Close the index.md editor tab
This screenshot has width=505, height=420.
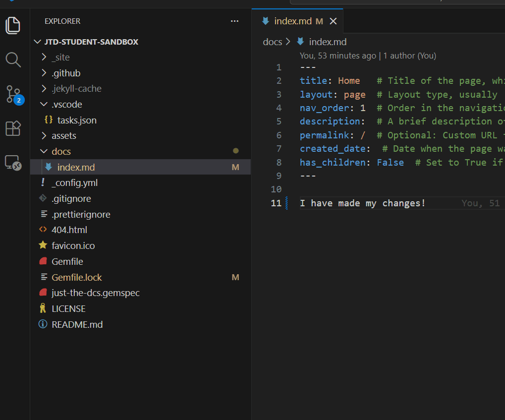333,21
